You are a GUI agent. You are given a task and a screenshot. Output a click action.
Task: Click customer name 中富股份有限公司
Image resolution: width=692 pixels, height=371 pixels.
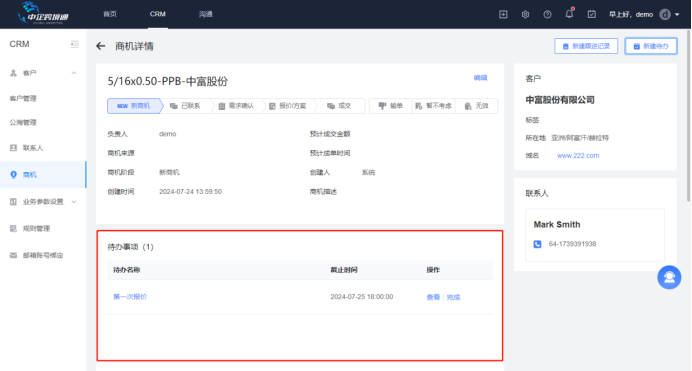click(x=560, y=100)
